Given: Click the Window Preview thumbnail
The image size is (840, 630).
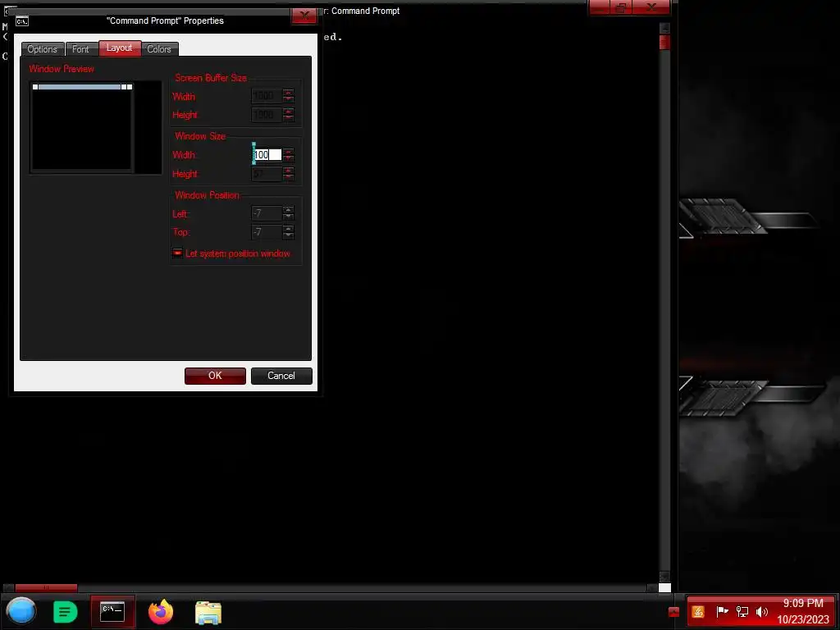Looking at the screenshot, I should click(95, 127).
